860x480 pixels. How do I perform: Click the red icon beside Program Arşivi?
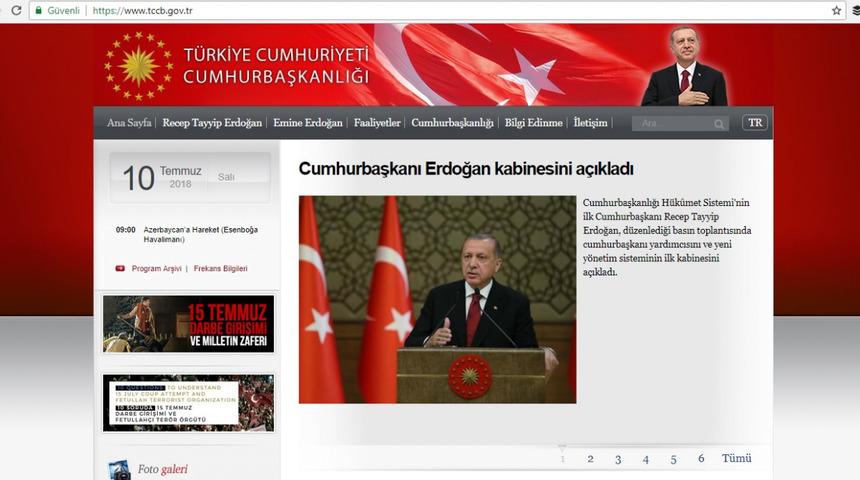pos(120,268)
